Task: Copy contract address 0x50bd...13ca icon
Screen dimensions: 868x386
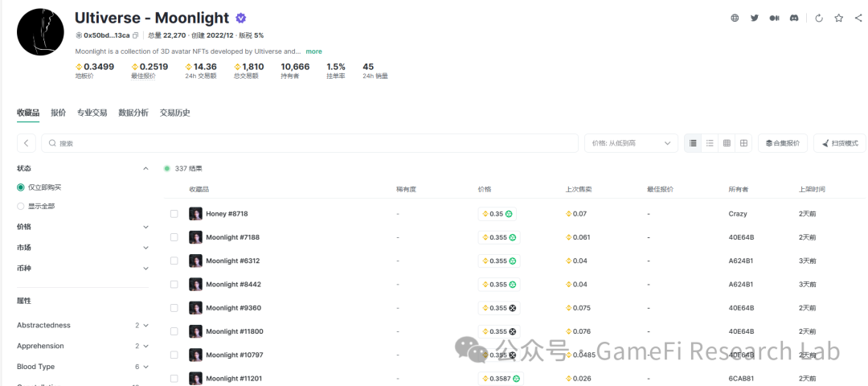Action: point(135,35)
